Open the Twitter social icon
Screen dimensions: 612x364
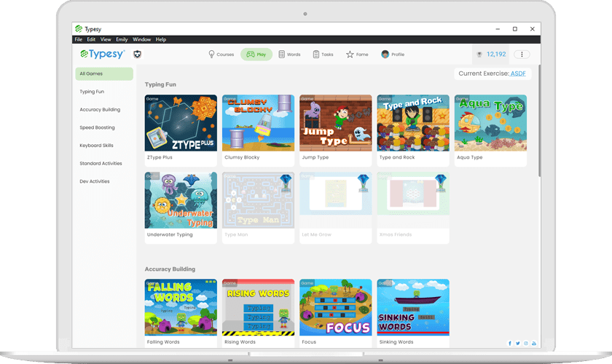(x=518, y=344)
